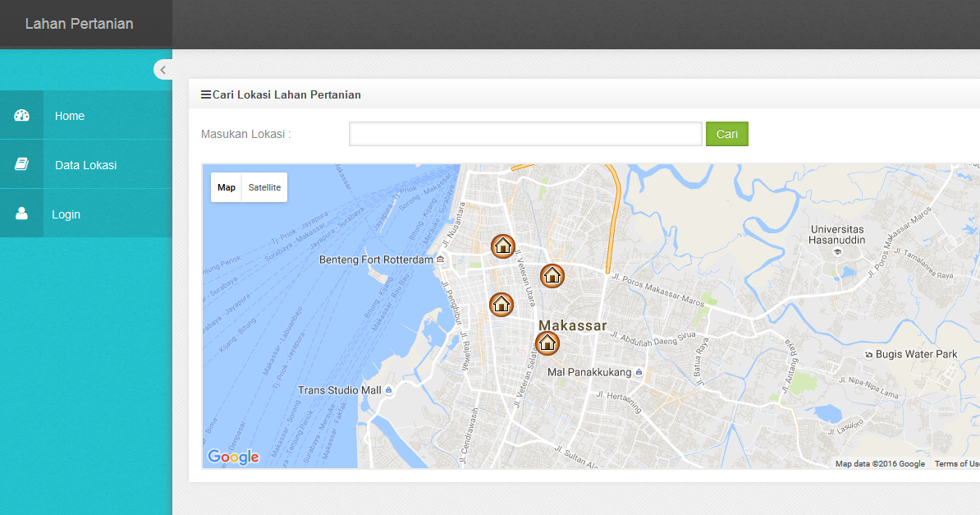Click the book icon beside Data Lokasi
Image resolution: width=980 pixels, height=515 pixels.
pyautogui.click(x=21, y=164)
